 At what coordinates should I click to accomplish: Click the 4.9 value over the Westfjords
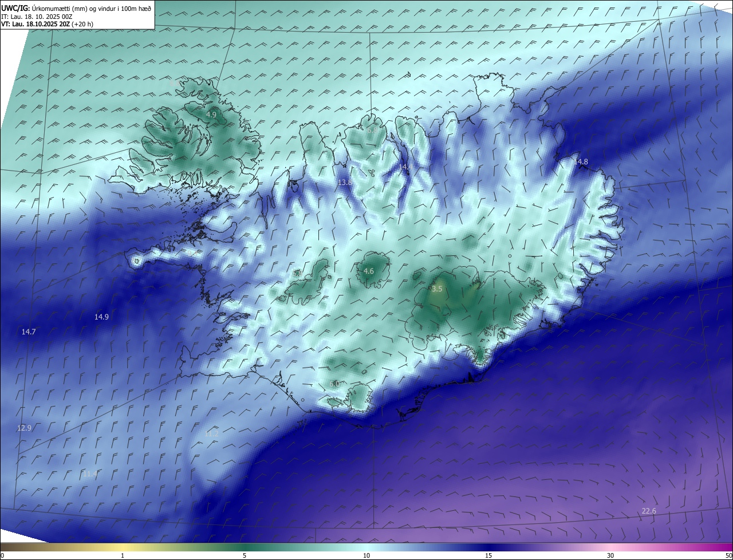coord(211,115)
